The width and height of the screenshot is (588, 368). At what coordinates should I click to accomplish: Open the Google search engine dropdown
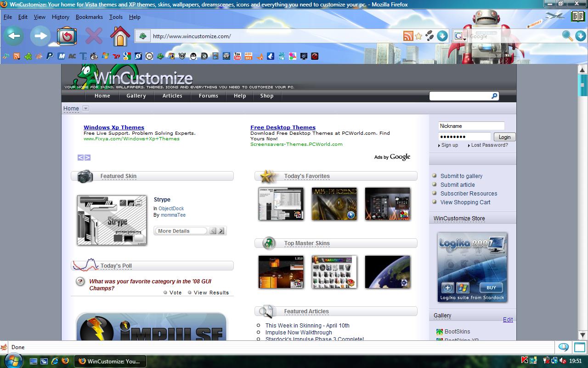460,36
